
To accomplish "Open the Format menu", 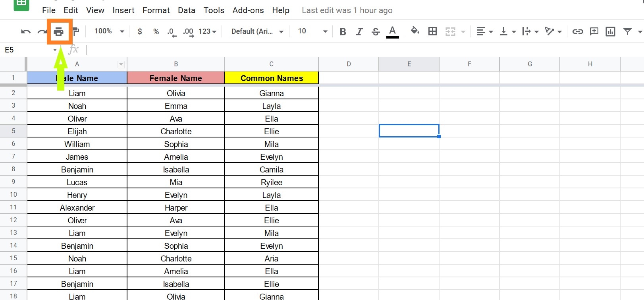I will pyautogui.click(x=156, y=10).
